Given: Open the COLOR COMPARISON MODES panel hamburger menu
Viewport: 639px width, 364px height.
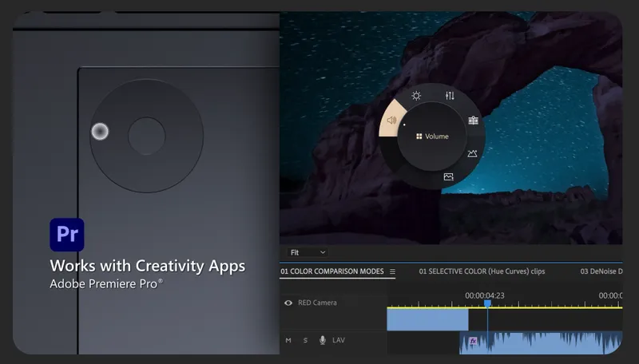Looking at the screenshot, I should [x=392, y=271].
